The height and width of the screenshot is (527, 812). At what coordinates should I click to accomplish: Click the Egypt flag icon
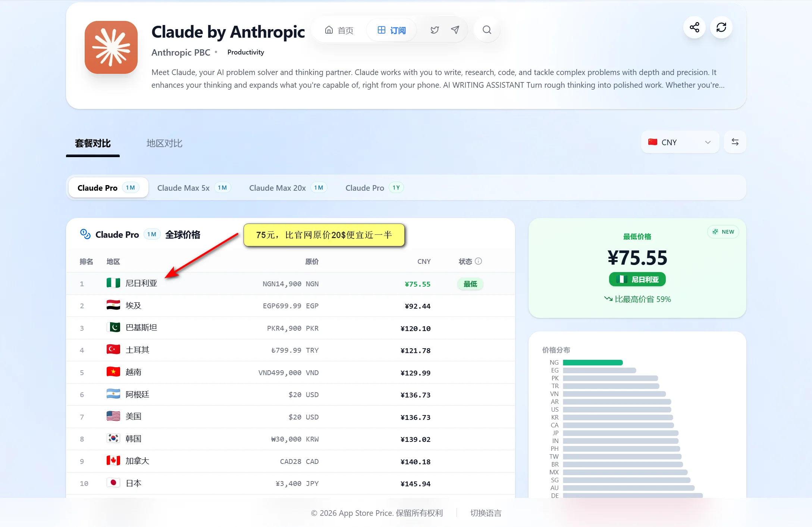pyautogui.click(x=113, y=305)
